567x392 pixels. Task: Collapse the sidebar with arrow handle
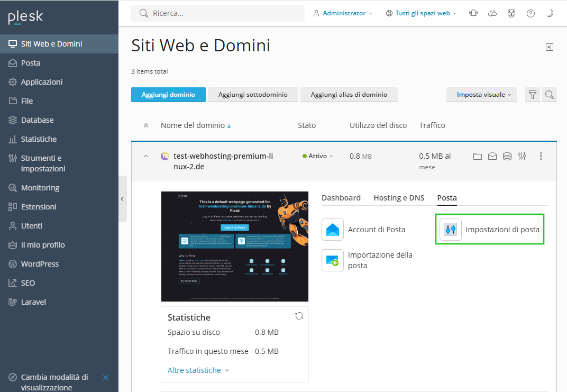pyautogui.click(x=123, y=199)
